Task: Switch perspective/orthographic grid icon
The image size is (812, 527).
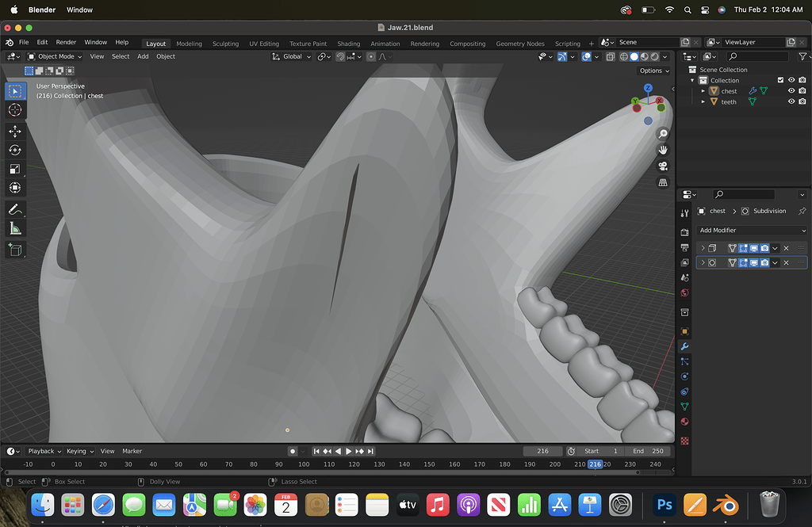Action: (663, 183)
